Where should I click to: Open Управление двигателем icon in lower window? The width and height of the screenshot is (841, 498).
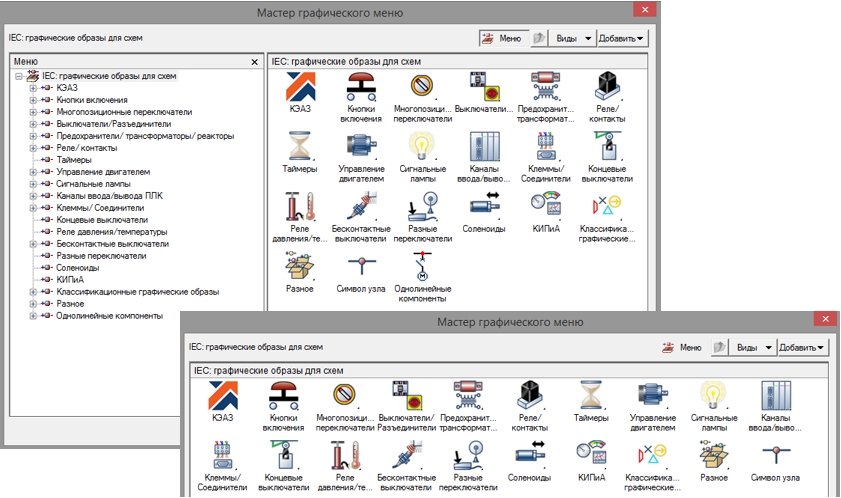click(653, 396)
